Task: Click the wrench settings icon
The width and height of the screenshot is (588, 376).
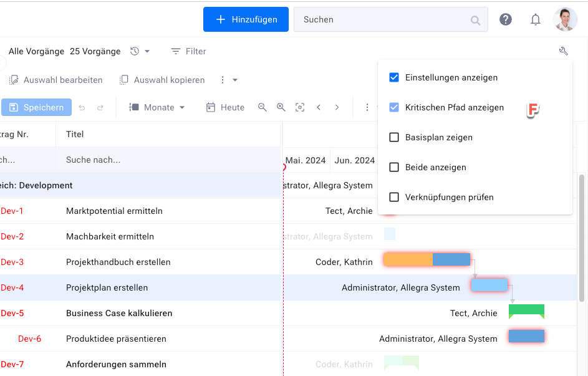Action: [x=564, y=51]
